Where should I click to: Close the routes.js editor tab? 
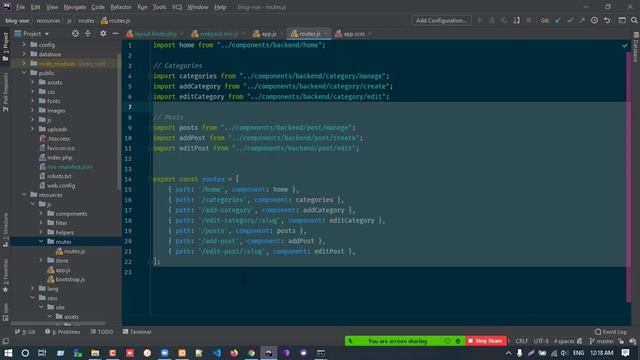coord(326,34)
